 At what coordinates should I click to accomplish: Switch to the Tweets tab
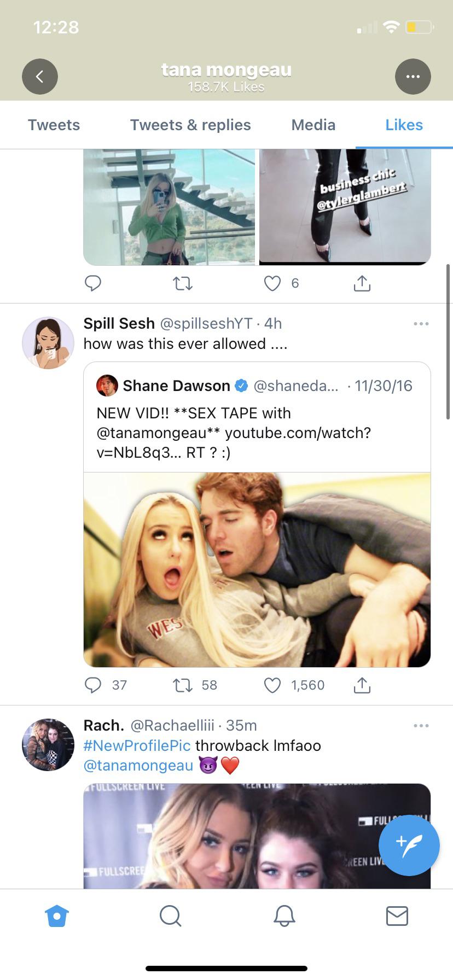click(54, 125)
